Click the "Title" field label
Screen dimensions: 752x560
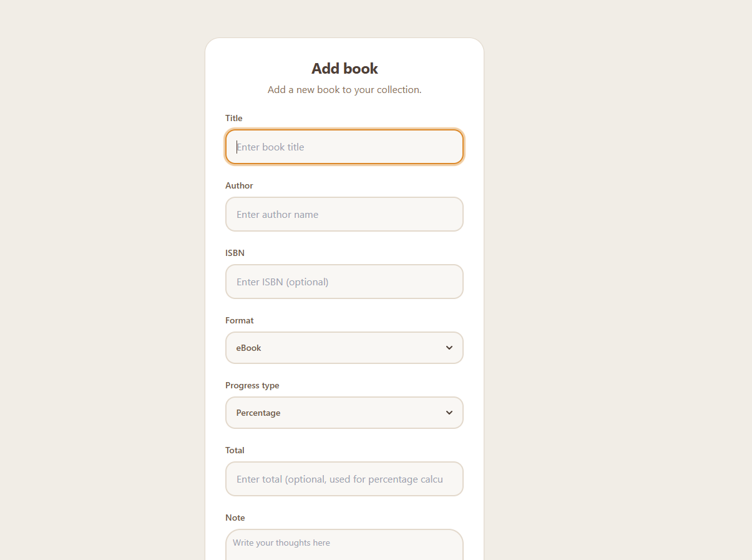[x=234, y=118]
